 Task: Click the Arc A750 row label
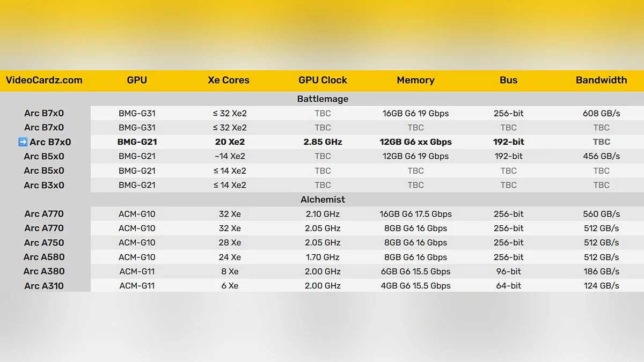pyautogui.click(x=44, y=242)
